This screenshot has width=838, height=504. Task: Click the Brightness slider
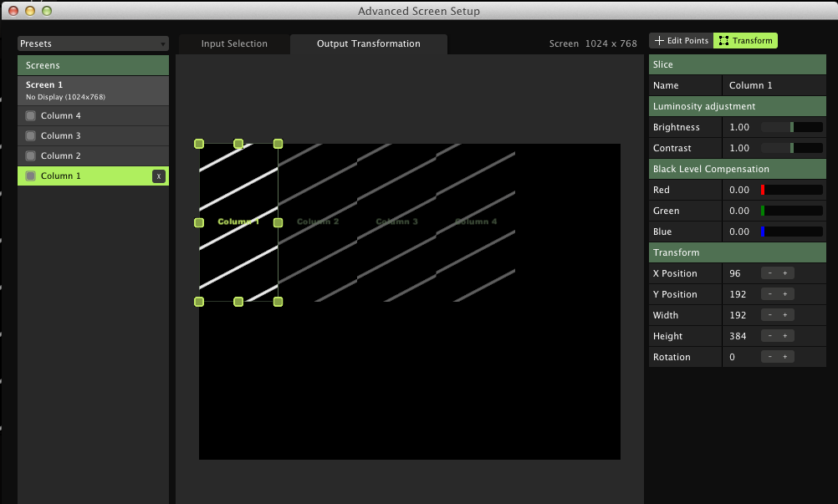(x=791, y=127)
